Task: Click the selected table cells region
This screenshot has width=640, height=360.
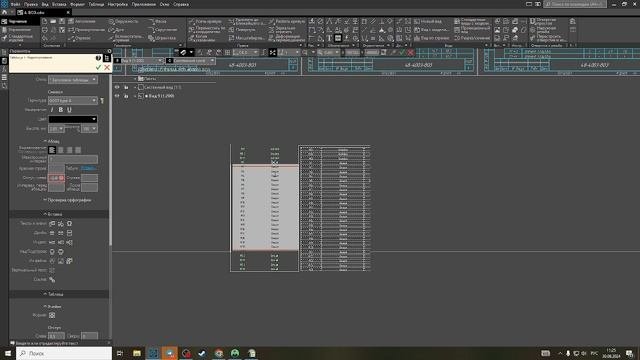Action: tap(265, 207)
